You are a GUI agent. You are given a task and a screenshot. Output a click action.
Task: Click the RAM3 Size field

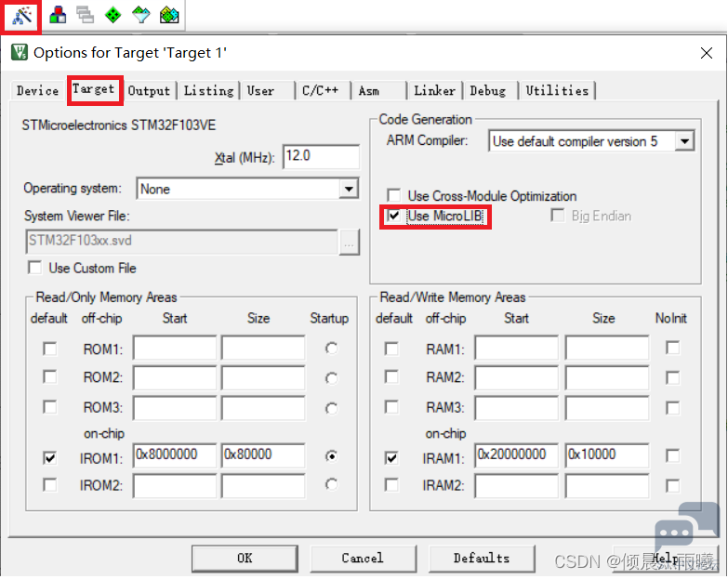tap(607, 408)
